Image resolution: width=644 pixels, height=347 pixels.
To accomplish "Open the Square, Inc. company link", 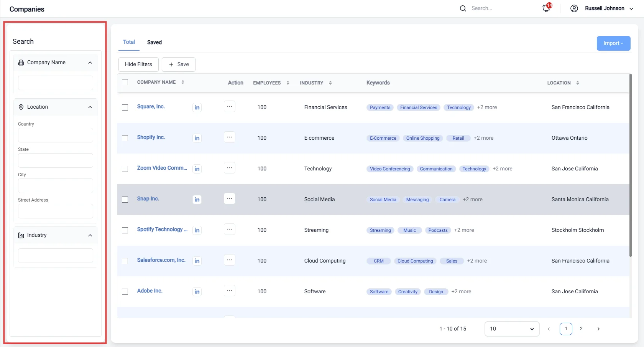I will tap(151, 107).
